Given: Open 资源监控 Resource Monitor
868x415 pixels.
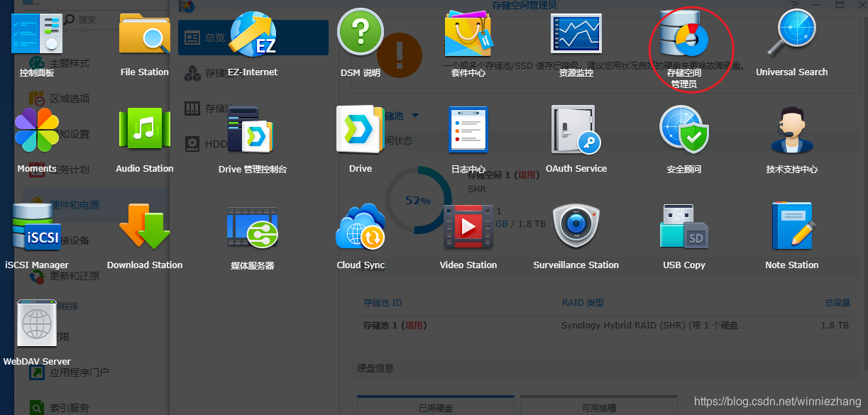Looking at the screenshot, I should [576, 34].
